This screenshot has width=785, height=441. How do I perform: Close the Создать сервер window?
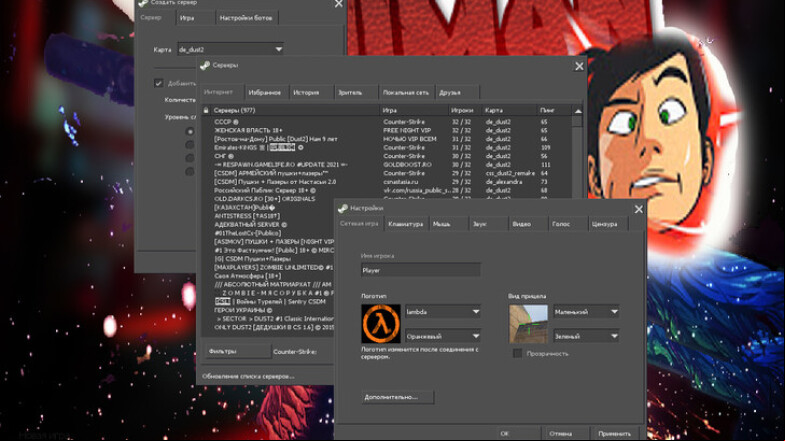pyautogui.click(x=339, y=4)
